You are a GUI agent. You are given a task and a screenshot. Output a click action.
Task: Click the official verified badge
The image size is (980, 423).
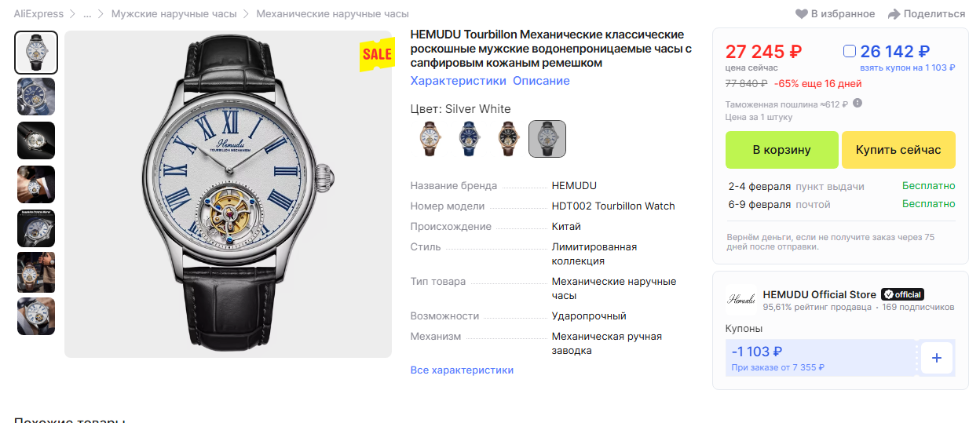902,294
